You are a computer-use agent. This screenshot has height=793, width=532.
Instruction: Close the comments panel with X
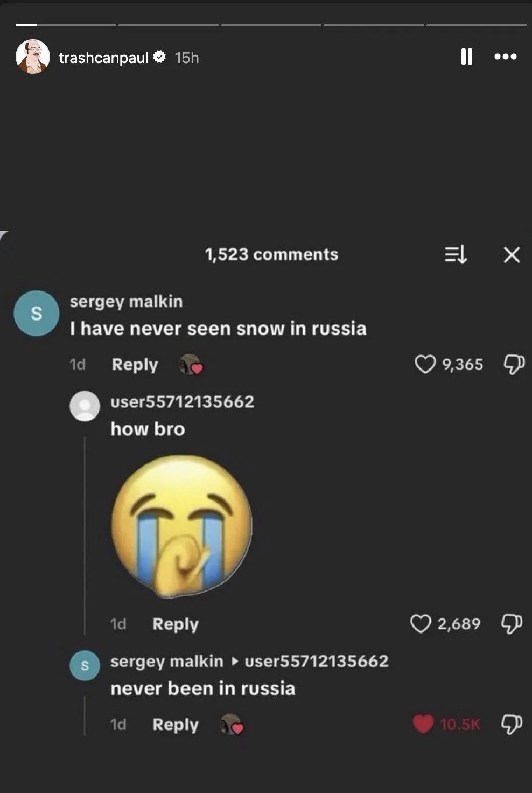(512, 254)
